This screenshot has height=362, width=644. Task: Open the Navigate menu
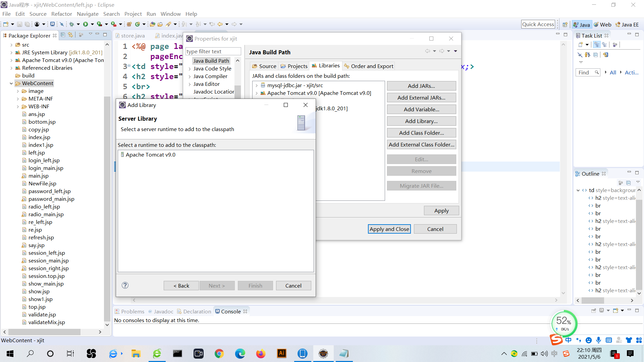[x=88, y=14]
